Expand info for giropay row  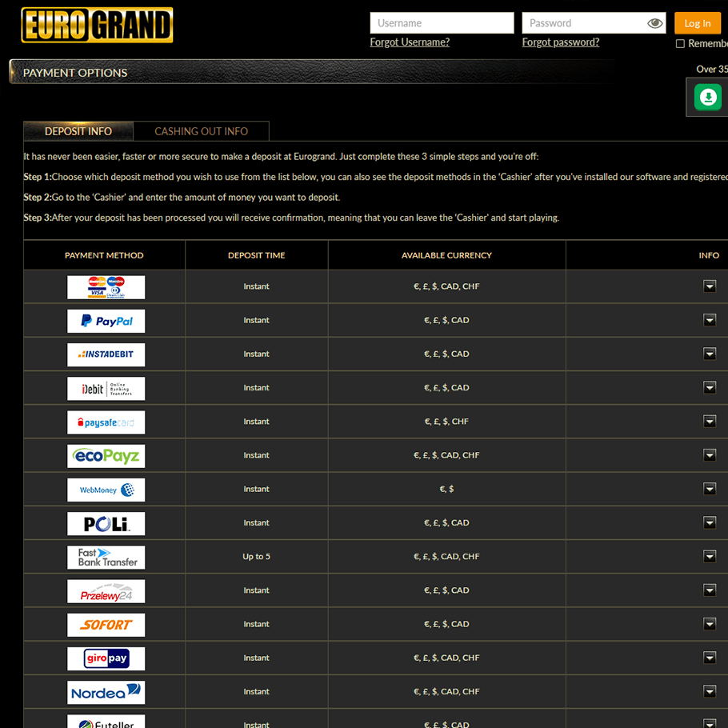point(710,658)
